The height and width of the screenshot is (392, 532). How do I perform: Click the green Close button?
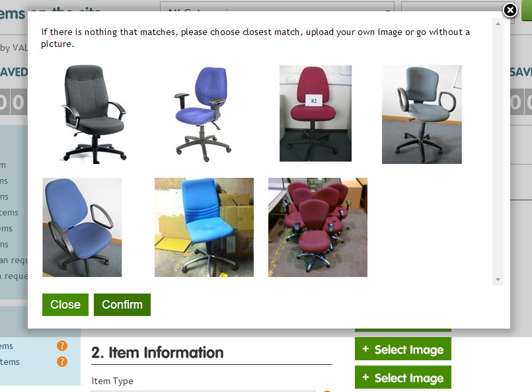(65, 305)
